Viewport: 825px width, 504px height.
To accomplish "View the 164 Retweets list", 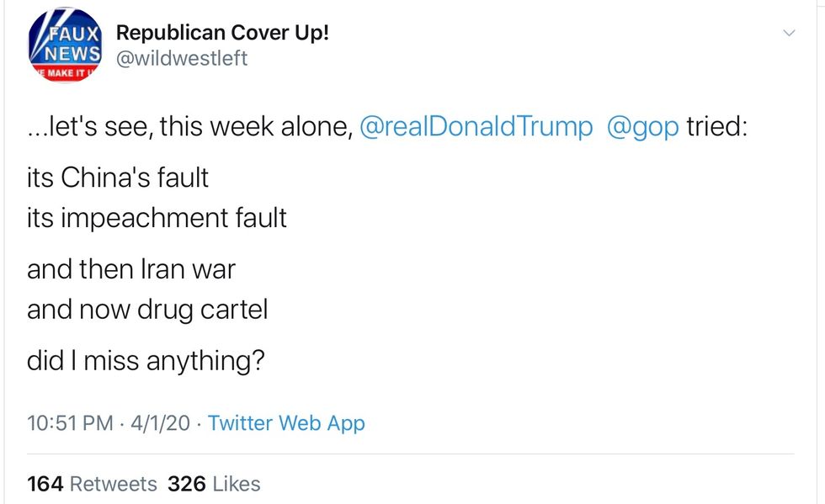I will pyautogui.click(x=92, y=484).
